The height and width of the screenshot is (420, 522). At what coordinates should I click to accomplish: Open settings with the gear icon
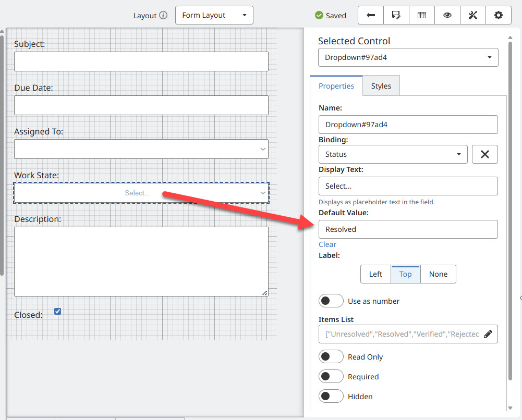[499, 15]
